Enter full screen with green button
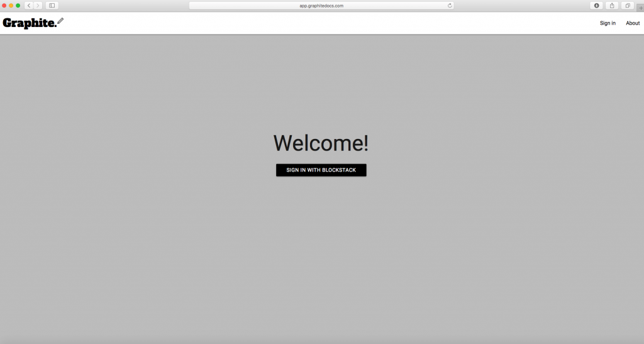The height and width of the screenshot is (344, 644). click(18, 5)
